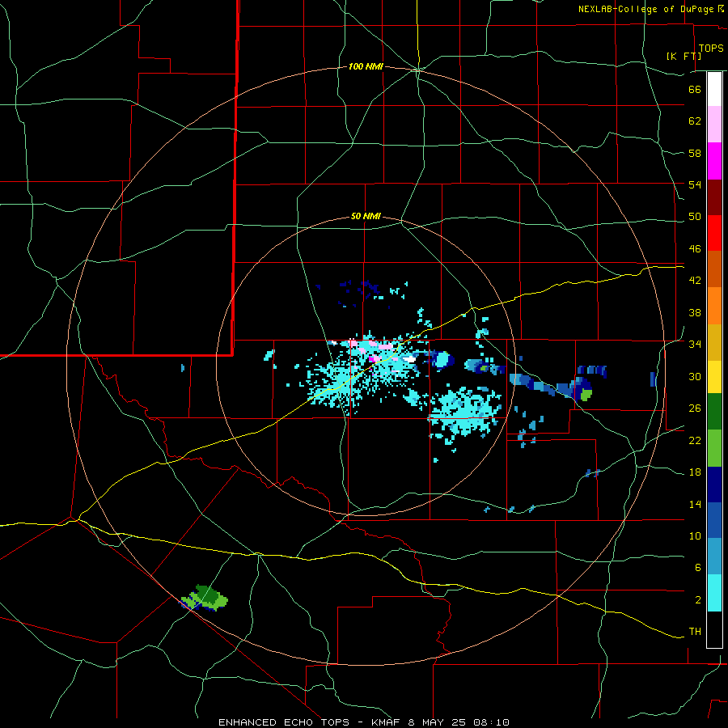Click the TH threshold label
Image resolution: width=728 pixels, height=728 pixels.
pos(695,632)
